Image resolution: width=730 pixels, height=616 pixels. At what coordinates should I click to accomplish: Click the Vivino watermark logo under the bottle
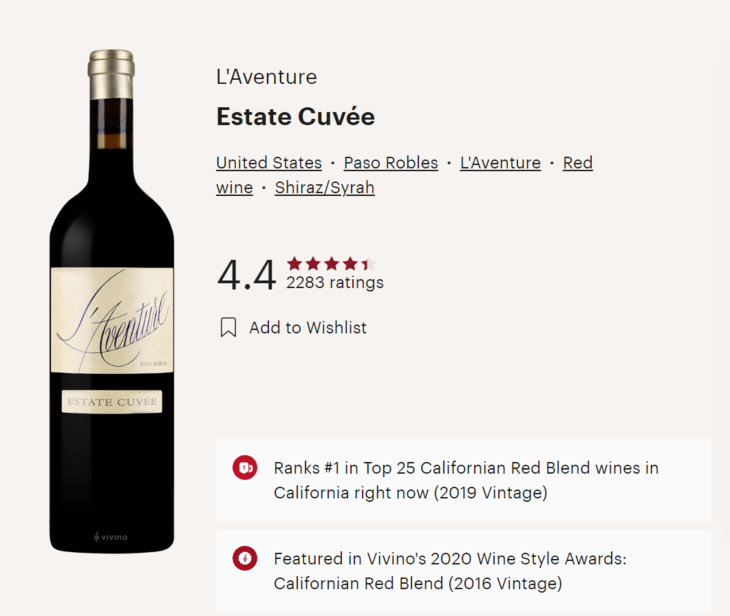(111, 537)
